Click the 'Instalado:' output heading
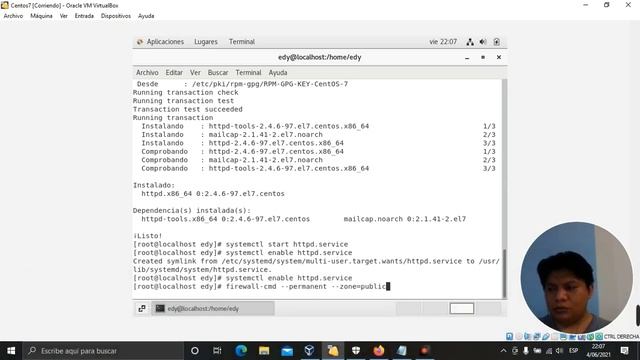 [154, 185]
